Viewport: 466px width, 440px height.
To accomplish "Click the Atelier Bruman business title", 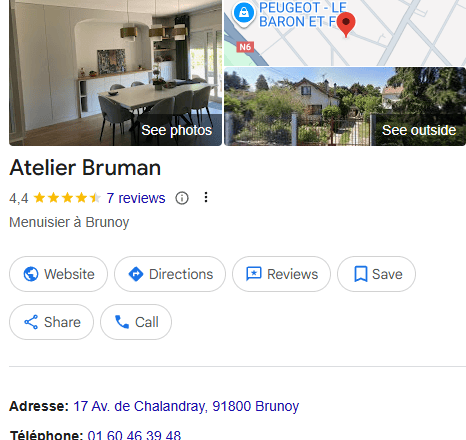I will click(x=85, y=167).
